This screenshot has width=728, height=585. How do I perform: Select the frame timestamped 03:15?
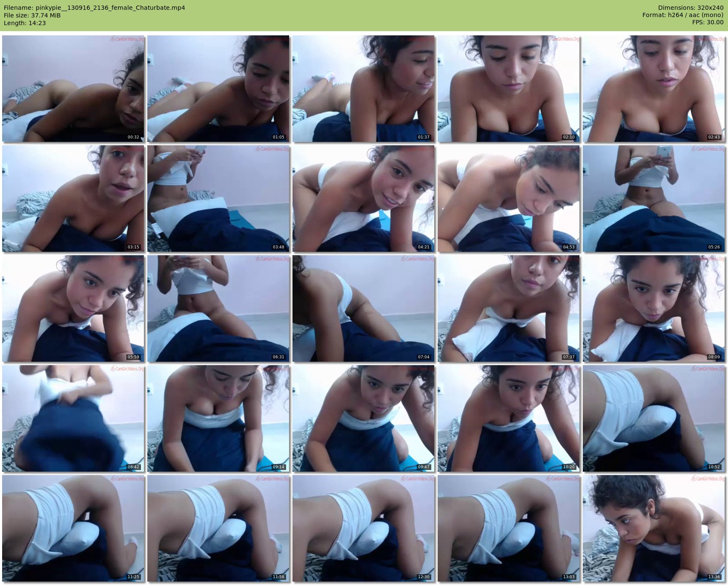73,199
